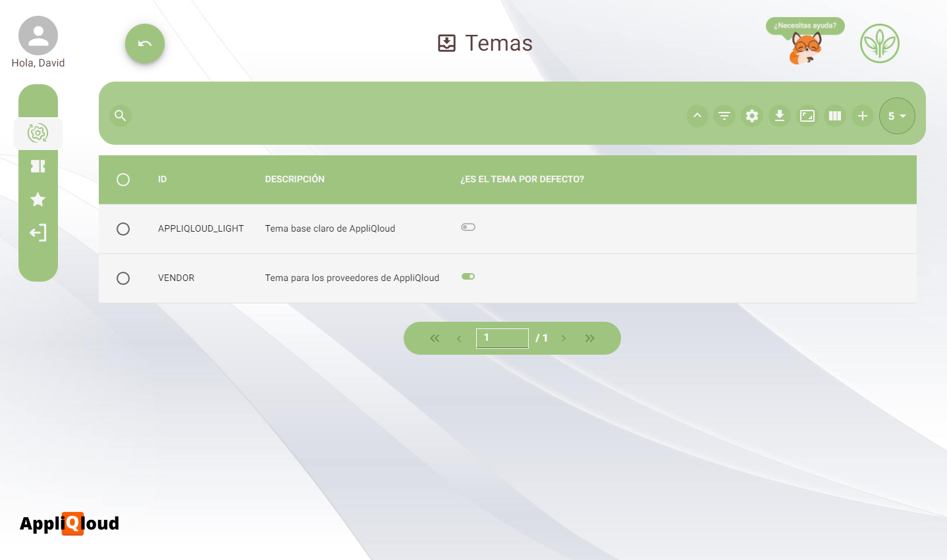Open the tickets icon in the sidebar
The image size is (947, 560).
click(38, 166)
